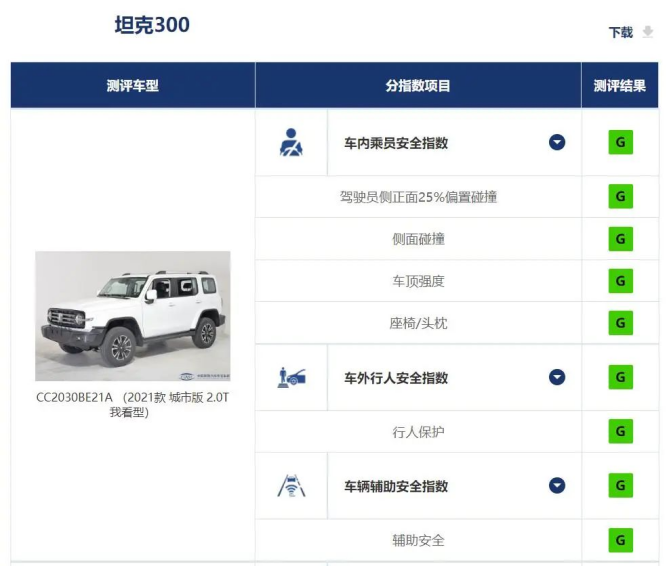
Task: Click the 坦克300 page title
Action: (x=152, y=25)
